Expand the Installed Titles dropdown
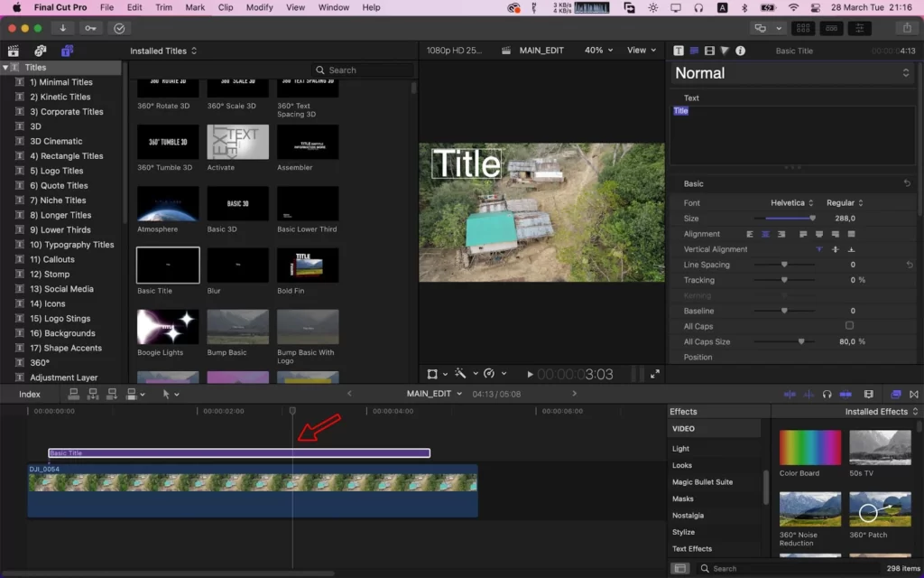Image resolution: width=924 pixels, height=578 pixels. point(163,51)
